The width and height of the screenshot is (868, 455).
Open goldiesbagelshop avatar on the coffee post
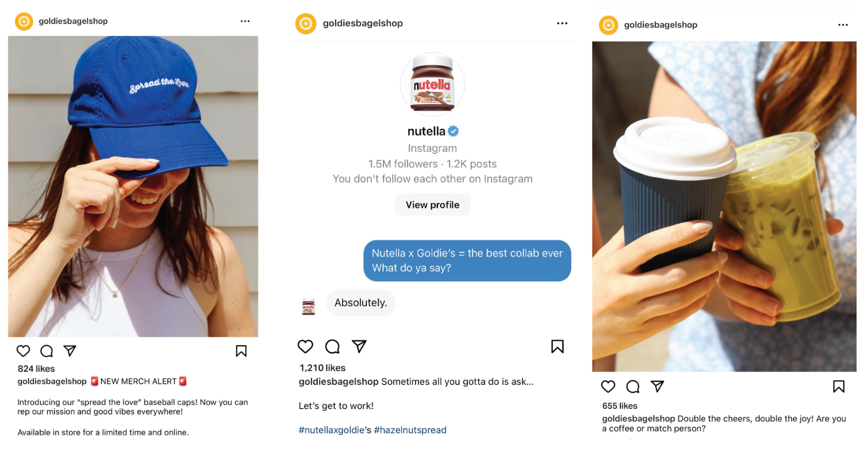608,25
